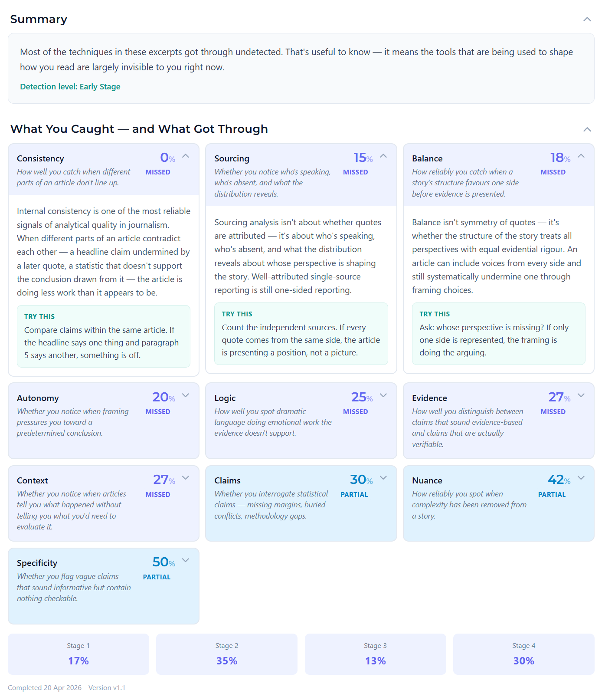Expand the Evidence card
605x700 pixels.
581,395
